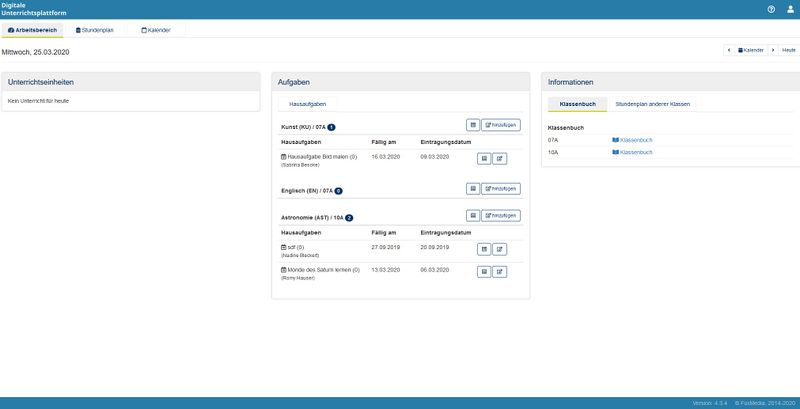Screen dimensions: 800x409
Task: Click badge count next to Englisch (EN) / 07A
Action: (x=338, y=191)
